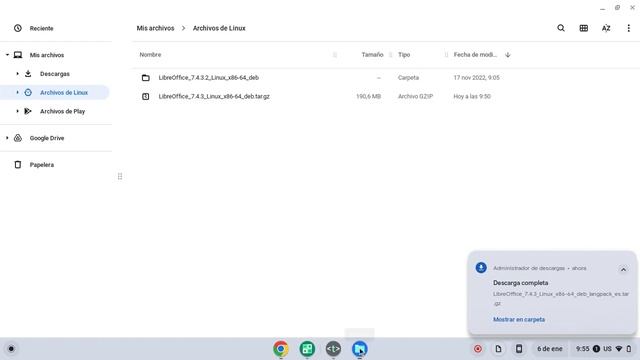
Task: Expand the Archivos de Play tree
Action: click(x=18, y=111)
